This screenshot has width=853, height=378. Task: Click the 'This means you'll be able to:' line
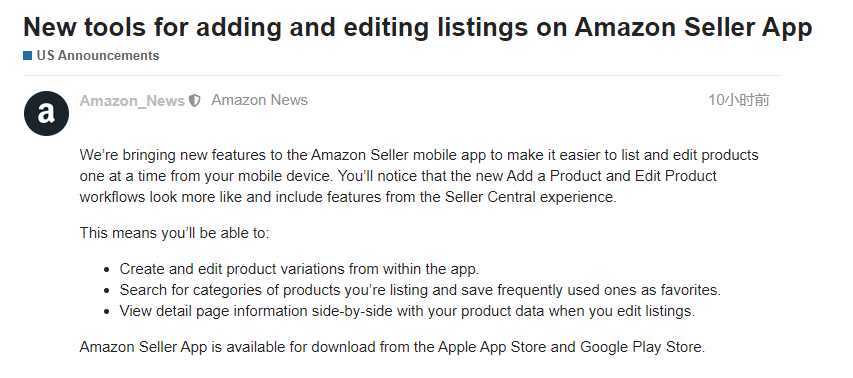pos(175,233)
